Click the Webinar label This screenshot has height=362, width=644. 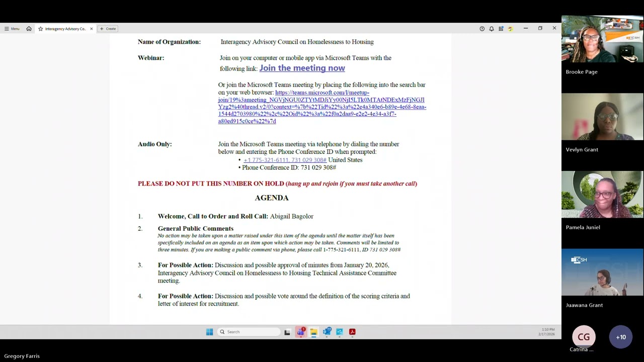click(151, 58)
